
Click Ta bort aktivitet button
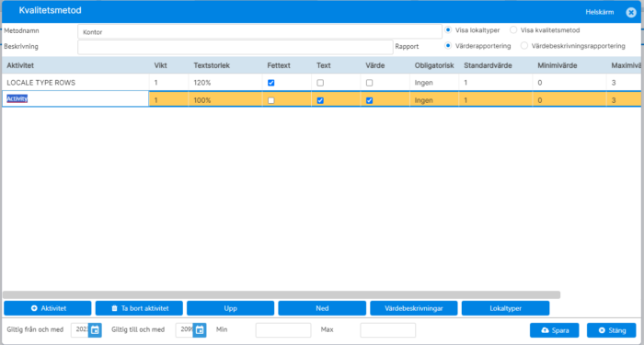(139, 308)
